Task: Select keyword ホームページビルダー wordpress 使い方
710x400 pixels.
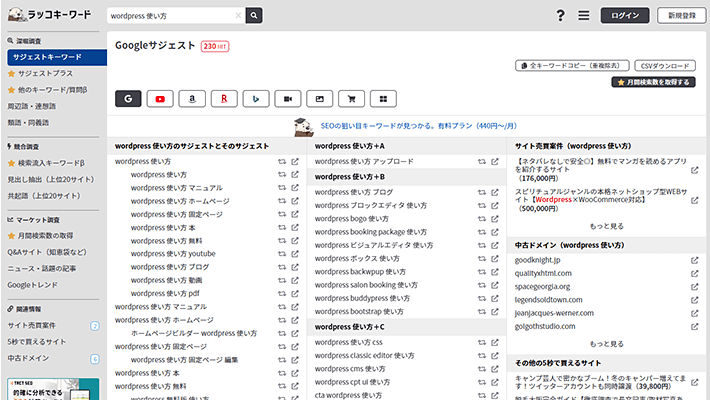Action: click(x=194, y=333)
